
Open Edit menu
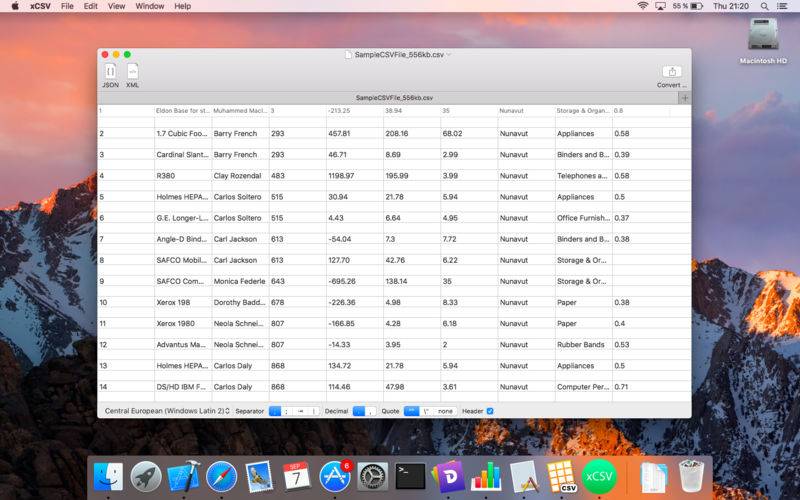pos(90,6)
